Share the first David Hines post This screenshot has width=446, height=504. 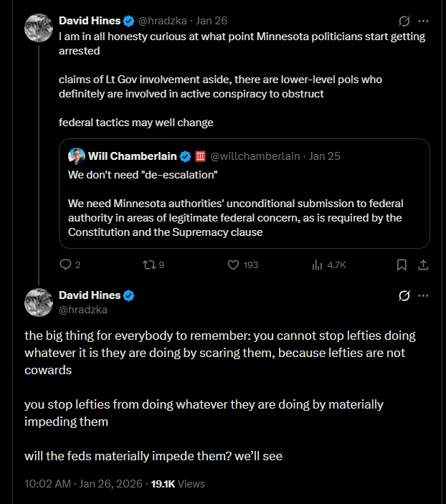click(x=424, y=265)
